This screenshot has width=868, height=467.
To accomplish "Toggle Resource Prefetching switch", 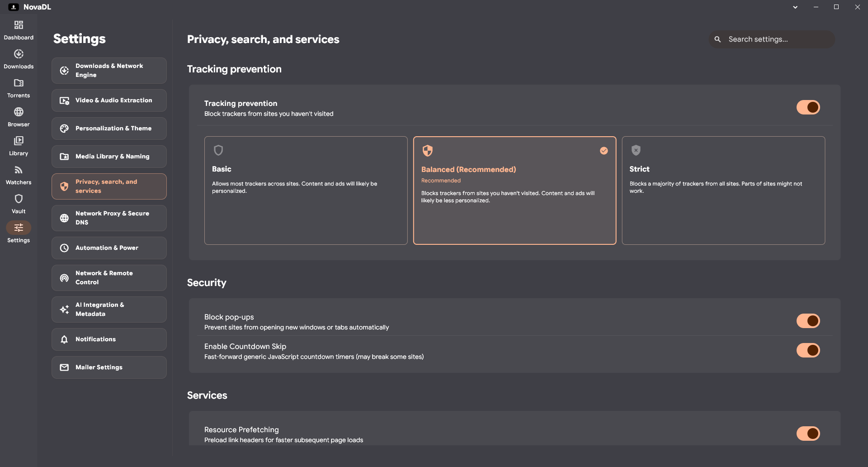I will pos(808,434).
